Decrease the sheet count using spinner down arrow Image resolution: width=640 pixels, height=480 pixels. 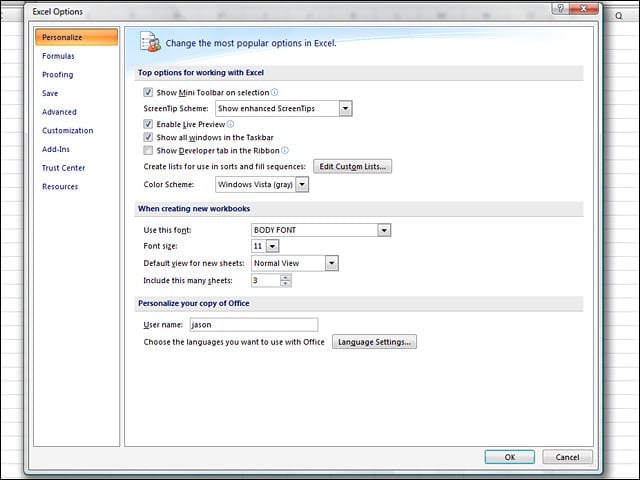pyautogui.click(x=286, y=283)
